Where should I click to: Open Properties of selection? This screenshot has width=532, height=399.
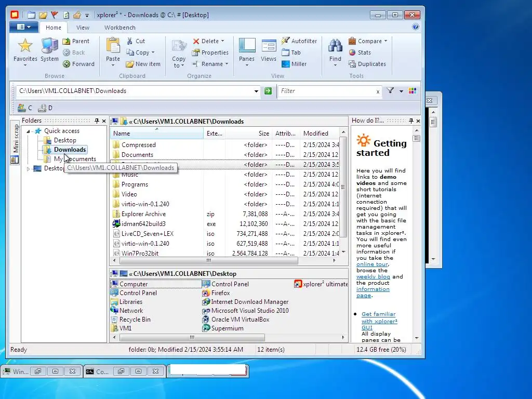click(210, 52)
